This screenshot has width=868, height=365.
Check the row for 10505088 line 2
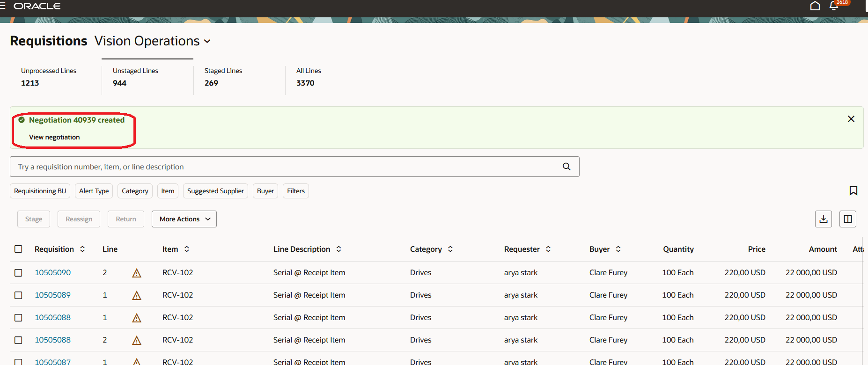click(18, 340)
